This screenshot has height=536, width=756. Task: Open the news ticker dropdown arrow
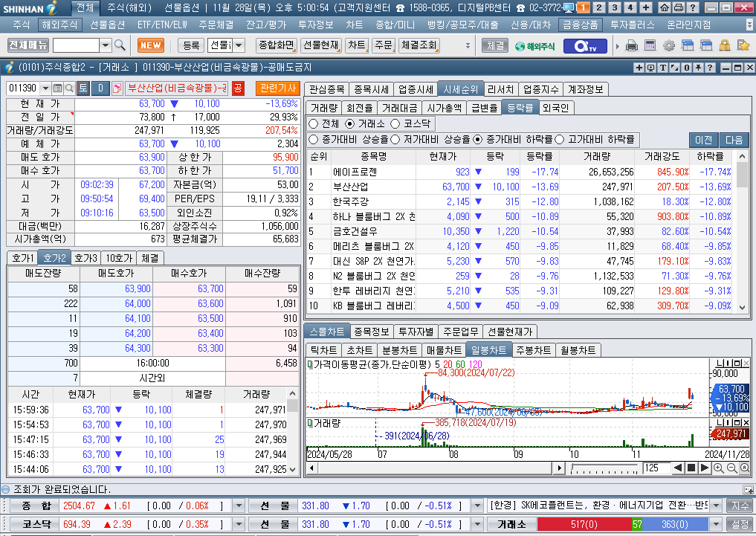coord(717,506)
